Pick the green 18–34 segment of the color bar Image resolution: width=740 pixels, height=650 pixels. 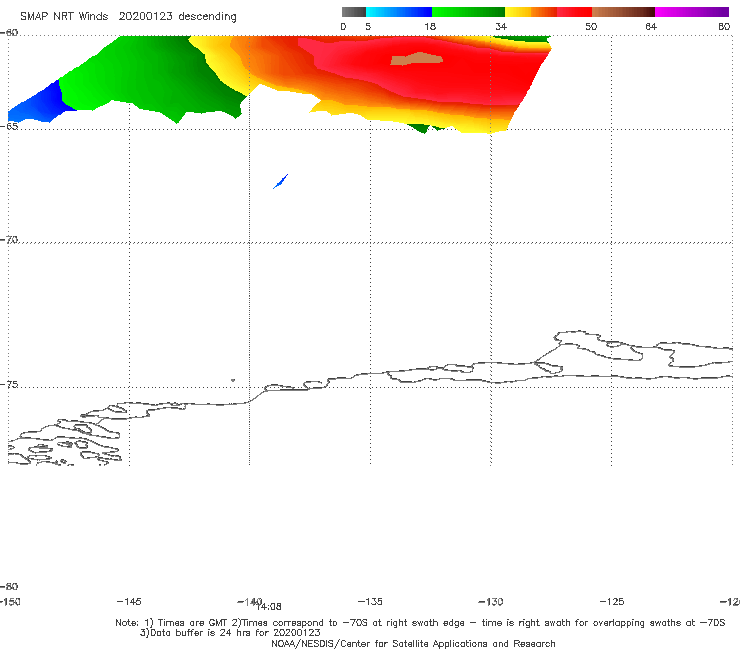468,12
